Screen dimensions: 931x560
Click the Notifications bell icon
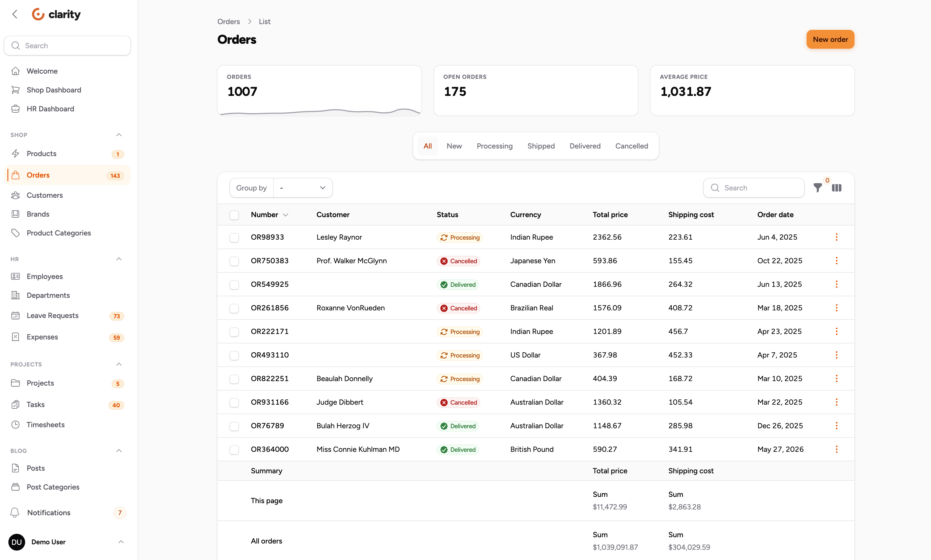pos(15,512)
